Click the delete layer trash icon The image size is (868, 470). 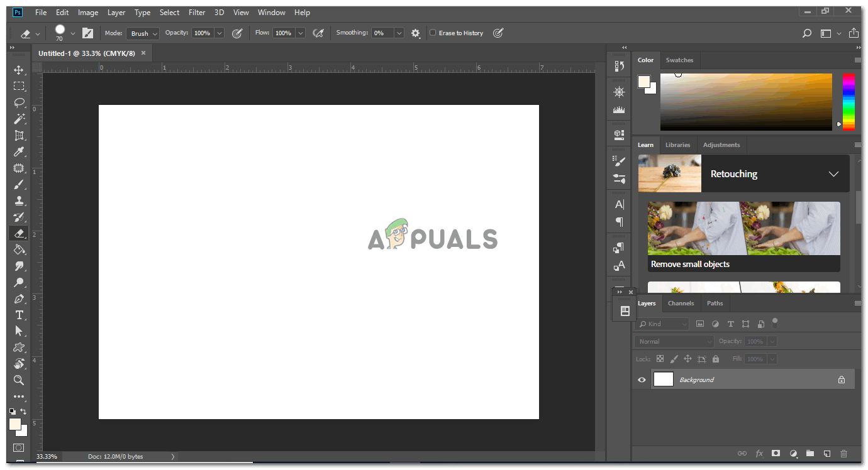click(x=844, y=453)
